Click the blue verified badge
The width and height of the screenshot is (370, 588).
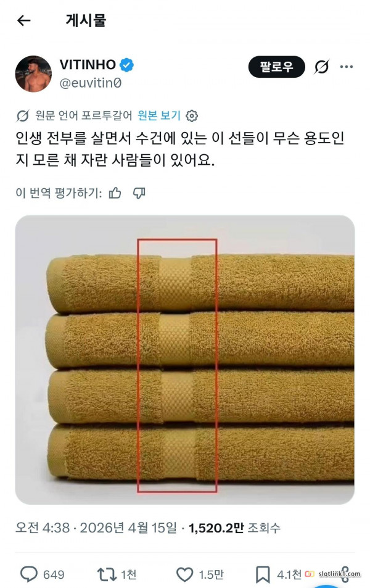(x=126, y=65)
